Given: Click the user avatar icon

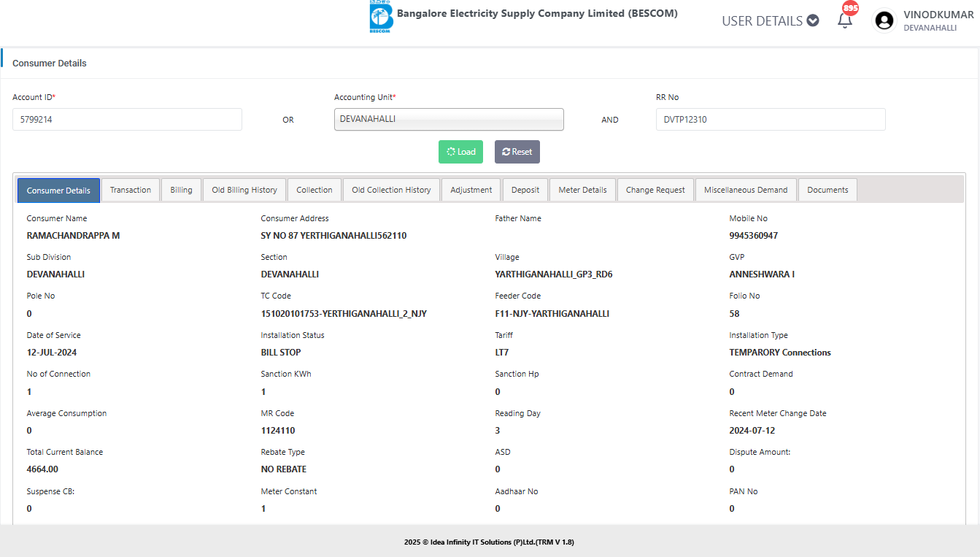Looking at the screenshot, I should [x=884, y=20].
